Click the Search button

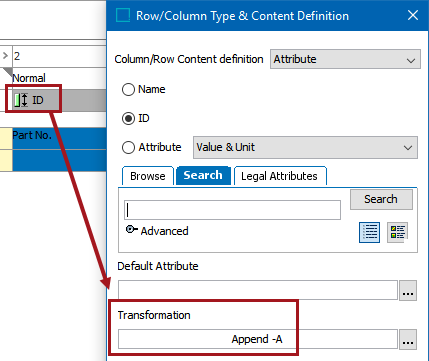[381, 199]
